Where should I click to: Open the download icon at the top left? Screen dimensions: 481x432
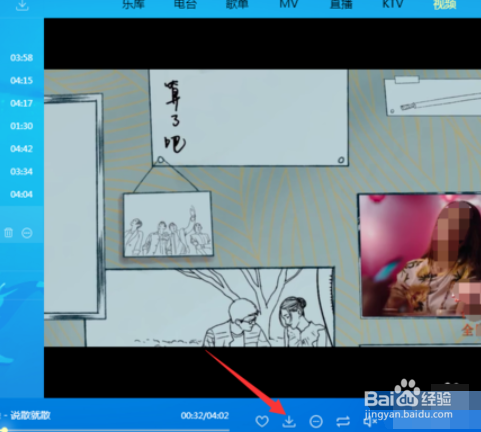pos(22,5)
